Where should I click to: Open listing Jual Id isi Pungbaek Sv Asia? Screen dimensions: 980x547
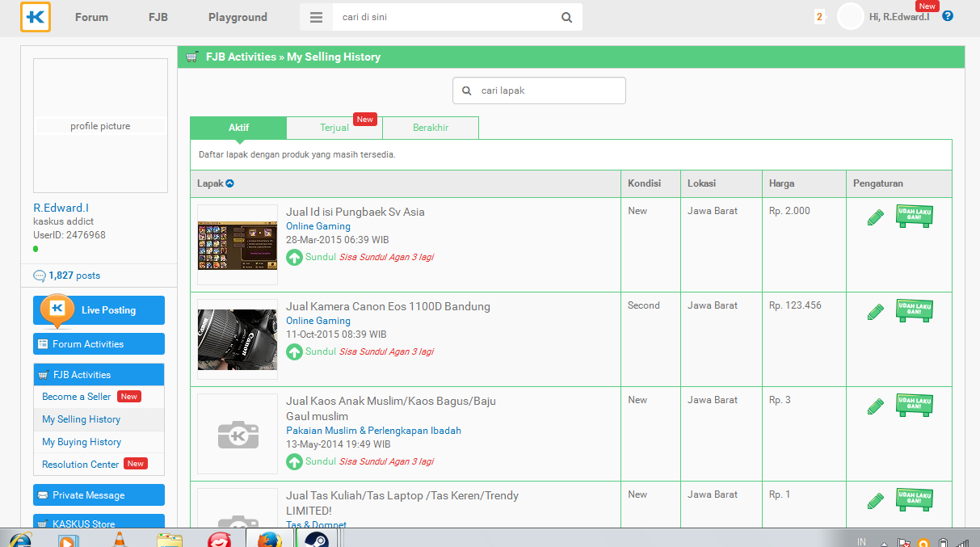(x=355, y=212)
